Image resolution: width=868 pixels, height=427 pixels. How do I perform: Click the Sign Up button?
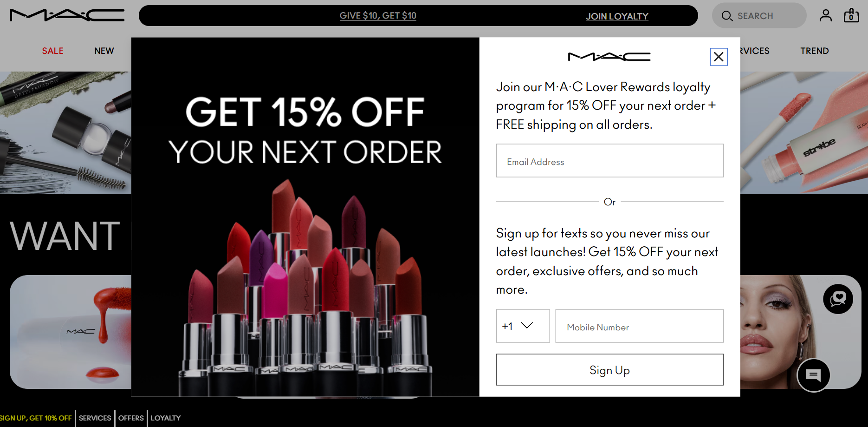(x=609, y=370)
